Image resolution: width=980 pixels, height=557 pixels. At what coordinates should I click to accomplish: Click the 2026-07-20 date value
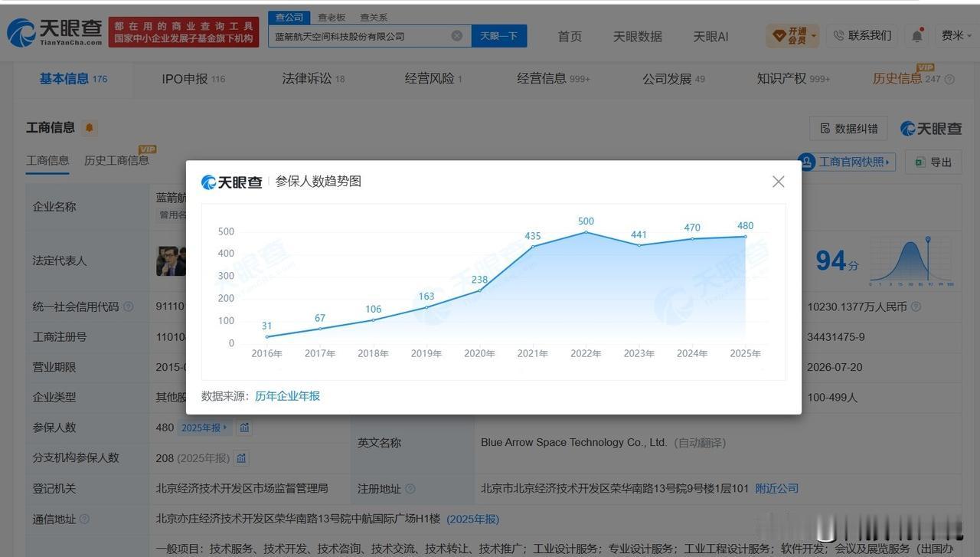point(835,367)
